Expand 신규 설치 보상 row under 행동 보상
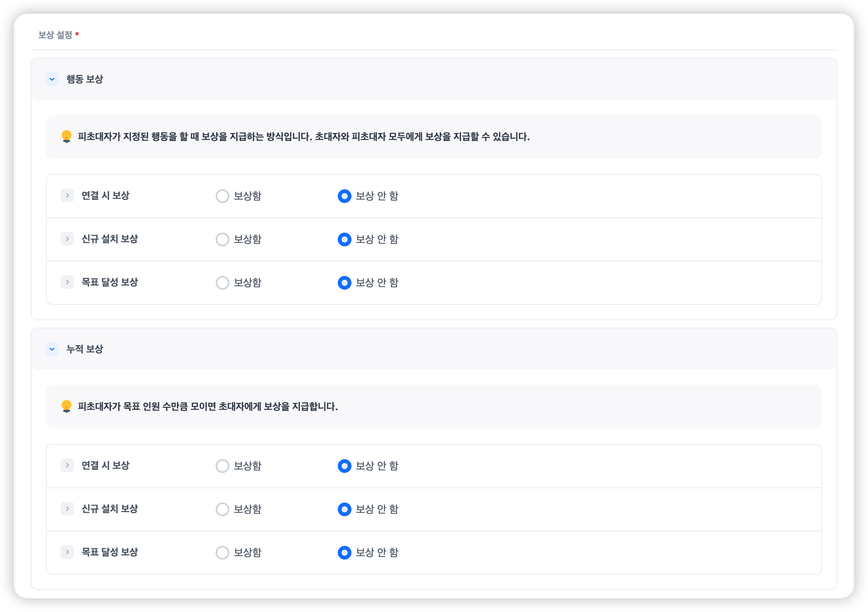 tap(67, 239)
